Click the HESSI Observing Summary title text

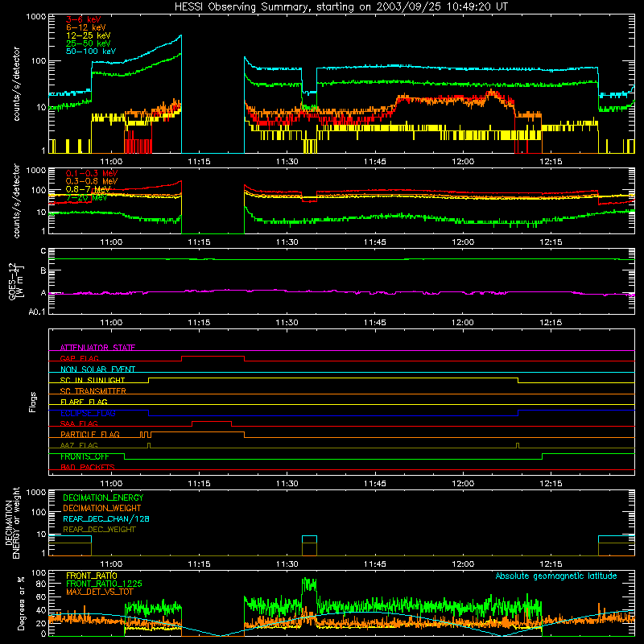pyautogui.click(x=341, y=7)
